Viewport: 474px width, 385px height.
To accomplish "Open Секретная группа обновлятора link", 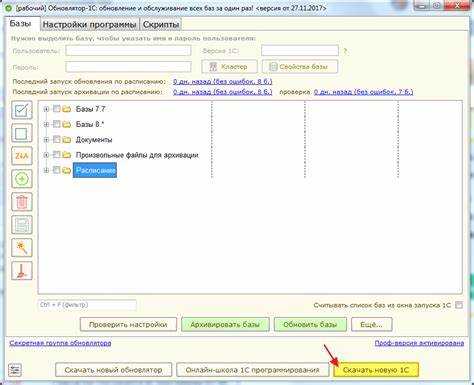I will (x=60, y=343).
